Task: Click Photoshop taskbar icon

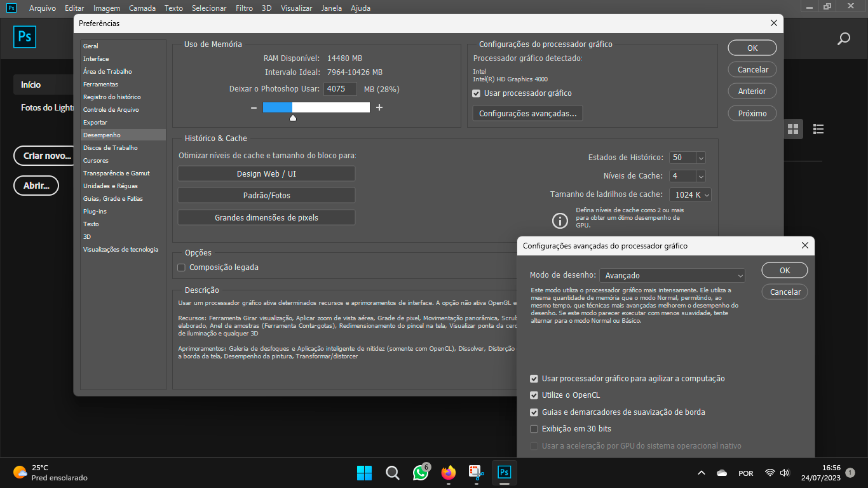Action: 505,473
